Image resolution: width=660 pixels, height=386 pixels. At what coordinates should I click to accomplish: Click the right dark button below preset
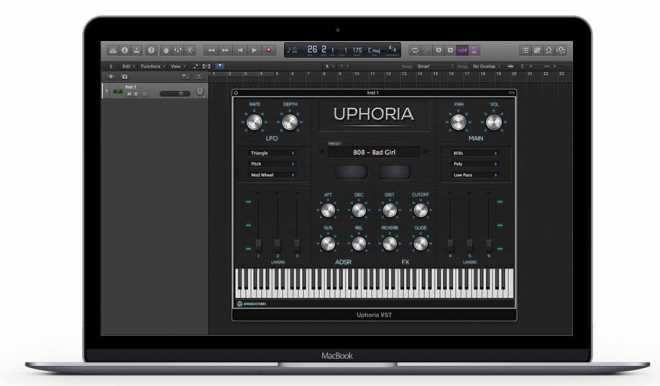(394, 172)
